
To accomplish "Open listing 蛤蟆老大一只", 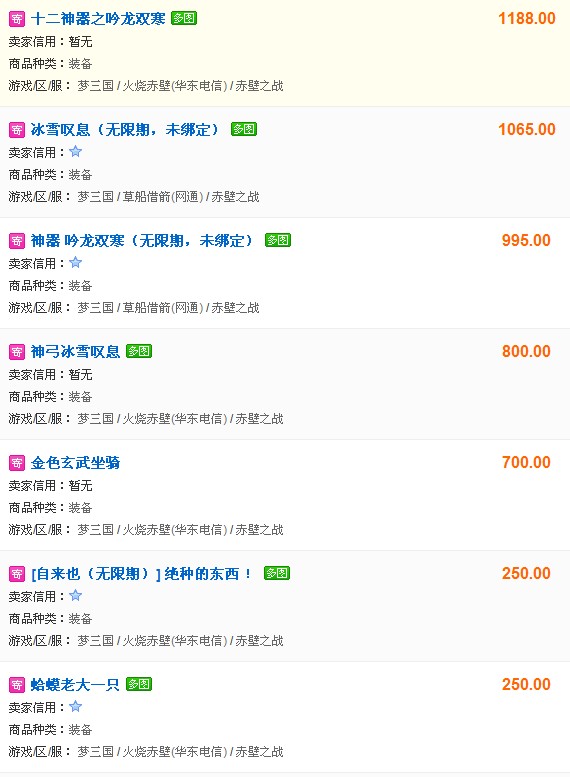I will [x=75, y=685].
